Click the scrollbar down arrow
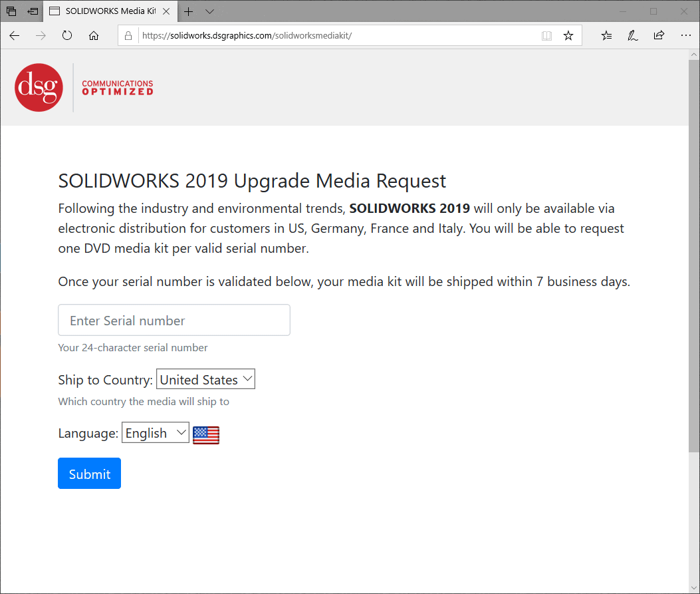 coord(694,588)
